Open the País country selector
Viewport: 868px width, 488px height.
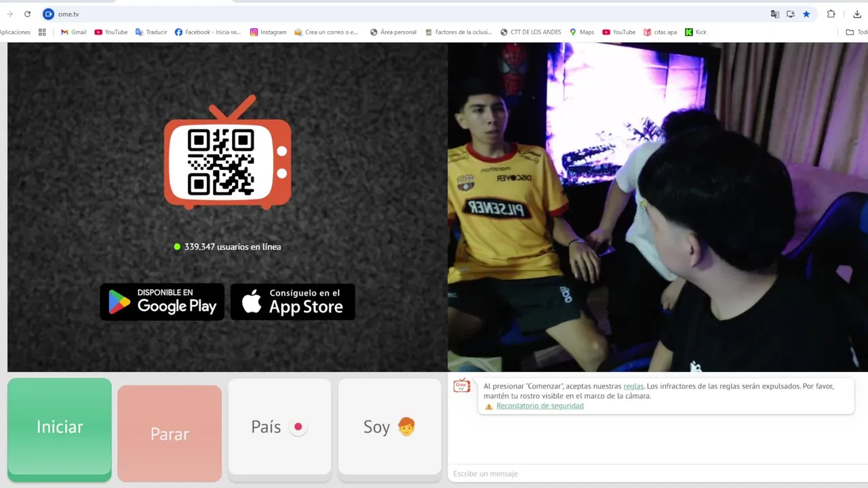(279, 428)
